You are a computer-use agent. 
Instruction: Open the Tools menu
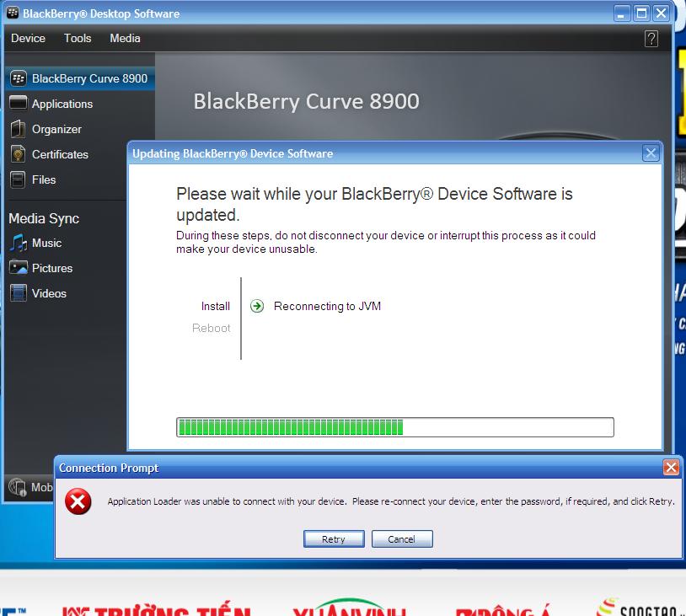[x=78, y=38]
